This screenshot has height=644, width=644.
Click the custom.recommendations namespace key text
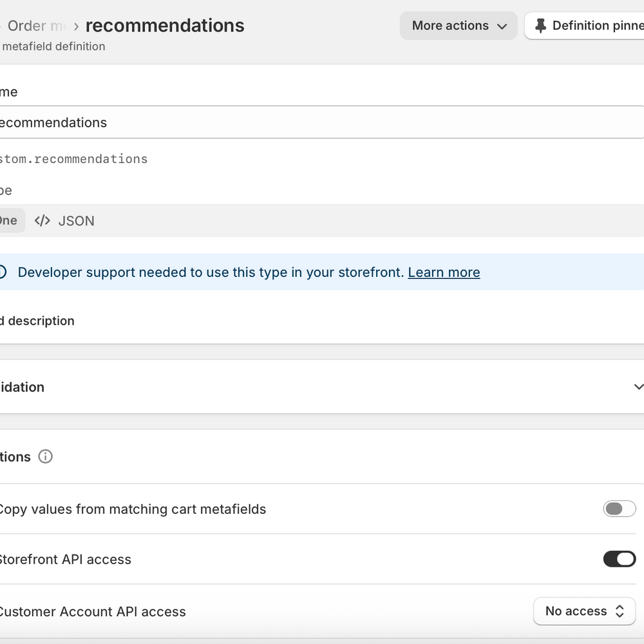tap(73, 159)
